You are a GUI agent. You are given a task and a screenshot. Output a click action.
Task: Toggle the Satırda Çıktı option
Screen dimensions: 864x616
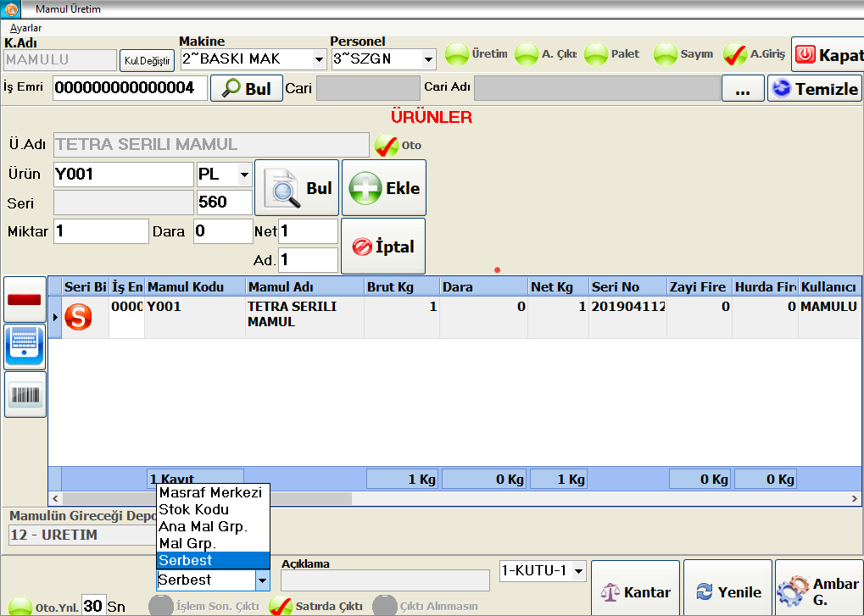click(x=281, y=606)
